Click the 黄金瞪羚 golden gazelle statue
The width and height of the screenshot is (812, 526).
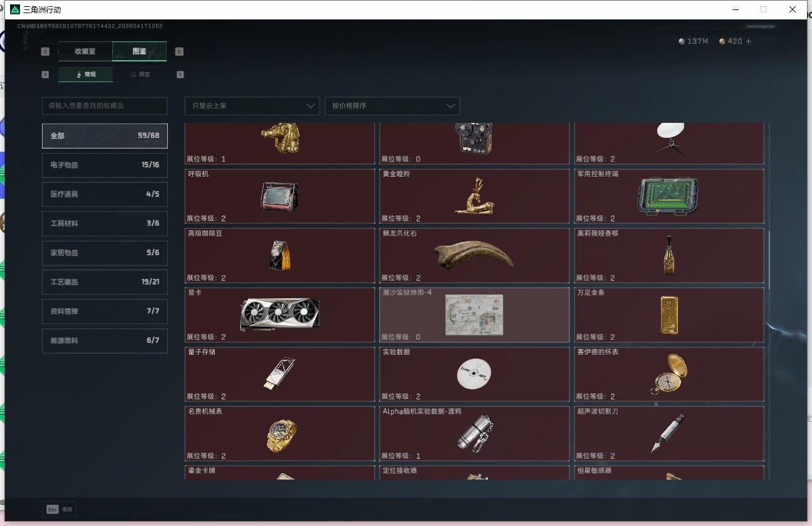474,196
